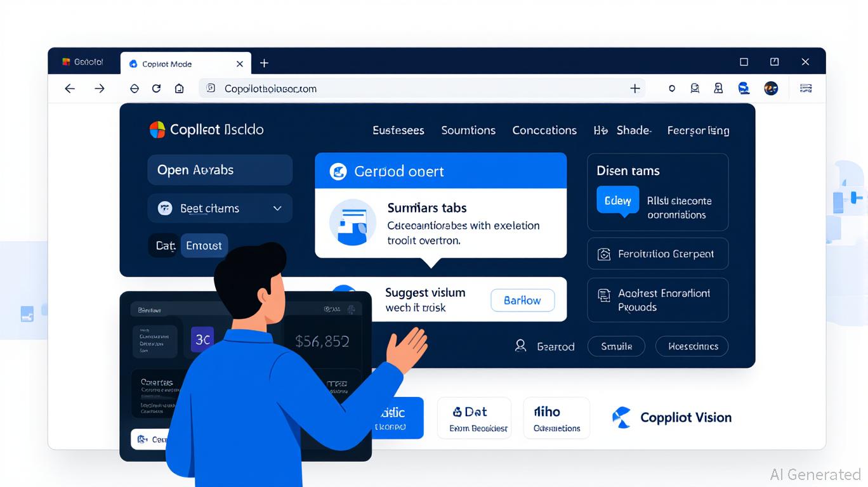
Task: Click the Sumiars tabs illustration icon
Action: coord(353,222)
